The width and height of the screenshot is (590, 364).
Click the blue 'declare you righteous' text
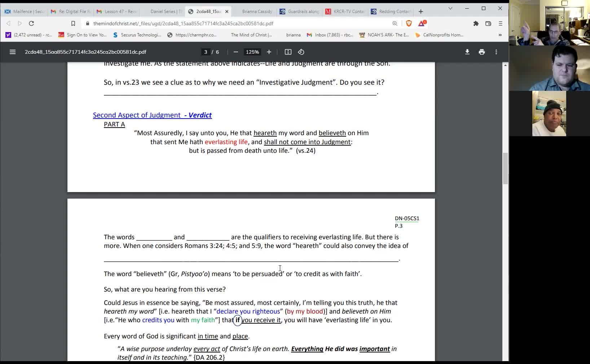pyautogui.click(x=248, y=311)
